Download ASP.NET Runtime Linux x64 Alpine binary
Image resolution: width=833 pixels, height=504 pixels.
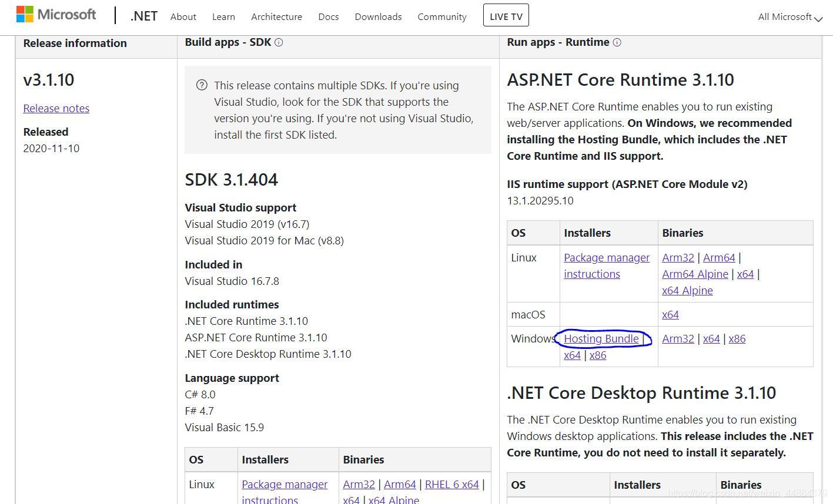(687, 290)
